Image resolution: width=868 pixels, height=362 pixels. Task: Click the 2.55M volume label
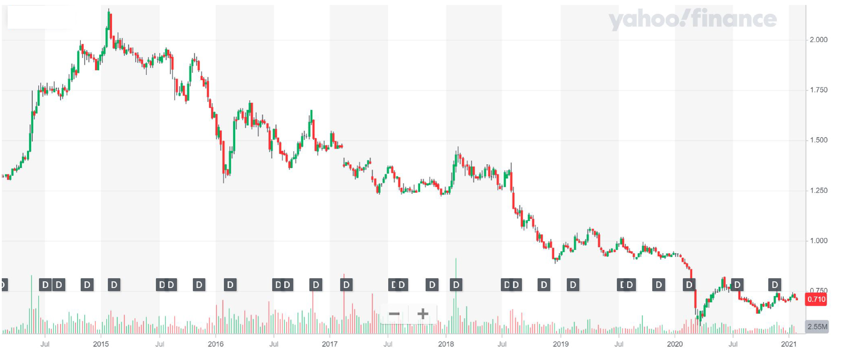pos(817,327)
